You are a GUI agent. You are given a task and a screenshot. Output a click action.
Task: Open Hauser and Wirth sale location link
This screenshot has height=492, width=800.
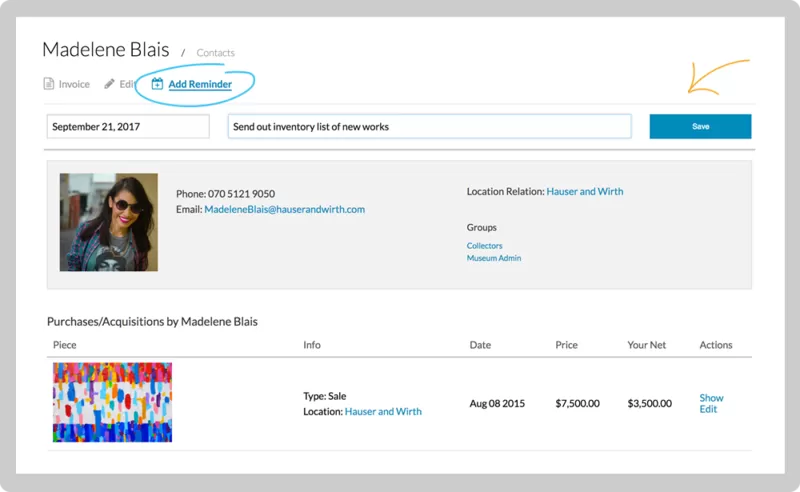coord(383,411)
